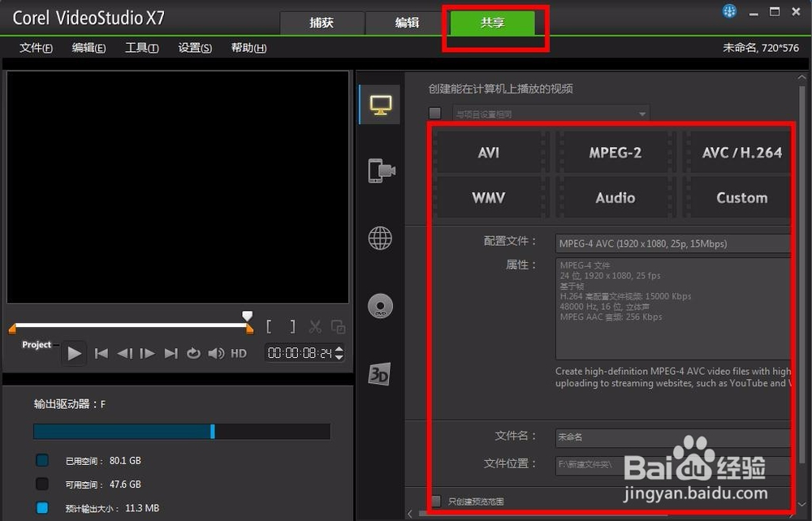Image resolution: width=812 pixels, height=521 pixels.
Task: Increase timecode with the up stepper arrow
Action: pos(339,349)
